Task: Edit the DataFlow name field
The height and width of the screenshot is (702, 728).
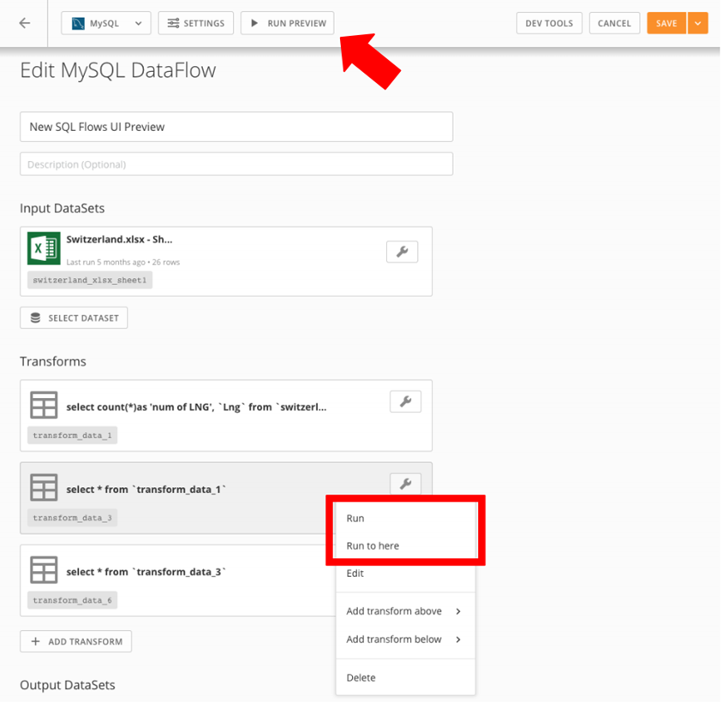Action: tap(236, 127)
